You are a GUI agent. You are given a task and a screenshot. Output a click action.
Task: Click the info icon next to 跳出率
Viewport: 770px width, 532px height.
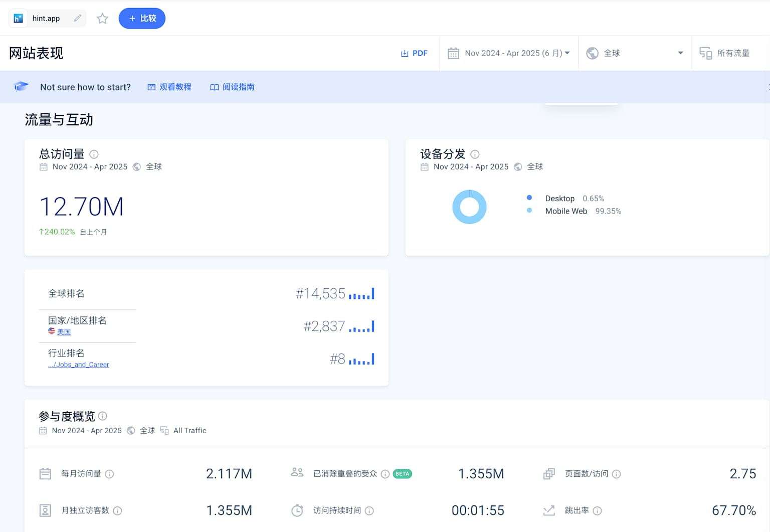point(597,511)
